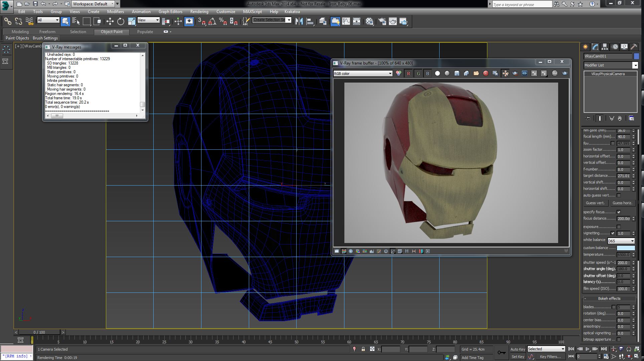Open white balance D65 dropdown

tap(621, 241)
